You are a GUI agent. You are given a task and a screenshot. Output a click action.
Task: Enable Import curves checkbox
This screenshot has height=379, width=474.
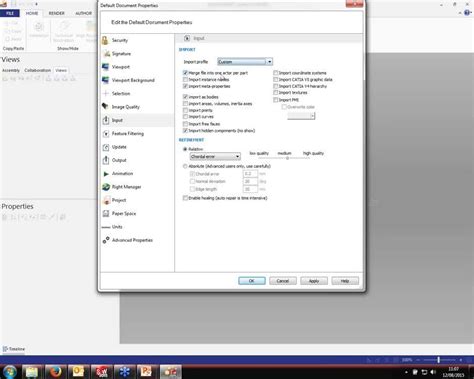coord(185,117)
